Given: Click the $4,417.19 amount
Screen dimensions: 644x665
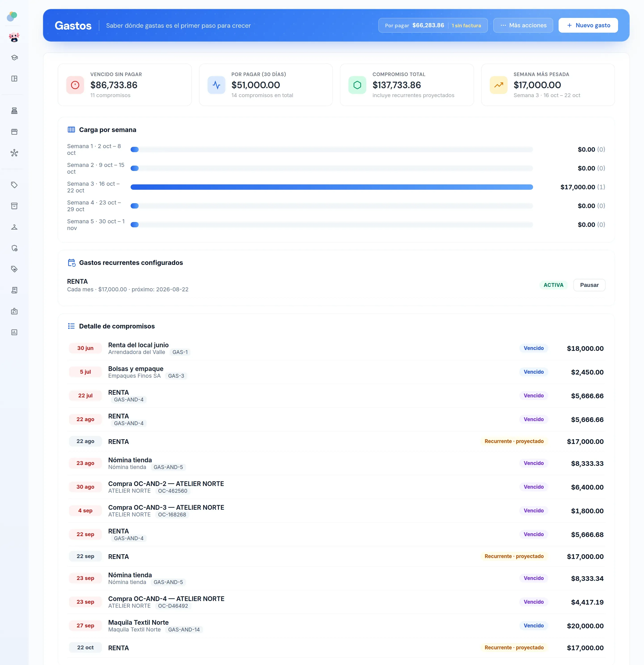Looking at the screenshot, I should [587, 602].
